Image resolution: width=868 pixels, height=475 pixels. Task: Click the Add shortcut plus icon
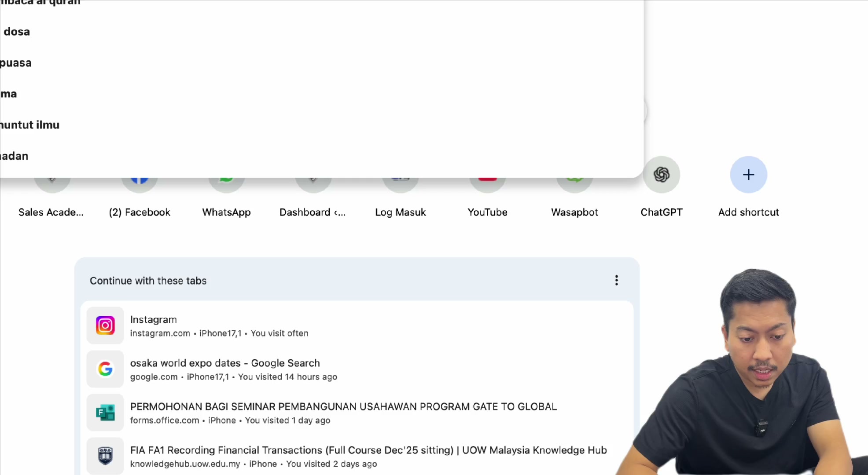(748, 175)
